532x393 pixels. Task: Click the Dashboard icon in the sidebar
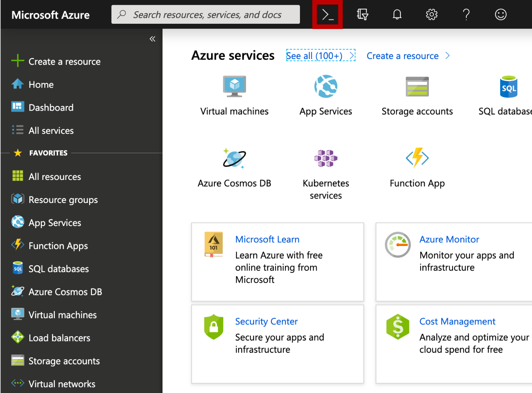point(17,107)
